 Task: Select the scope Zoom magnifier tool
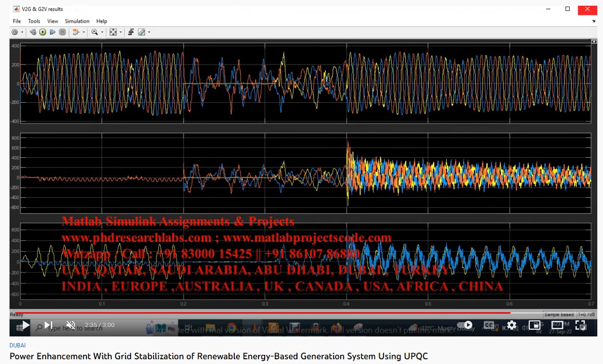(95, 32)
